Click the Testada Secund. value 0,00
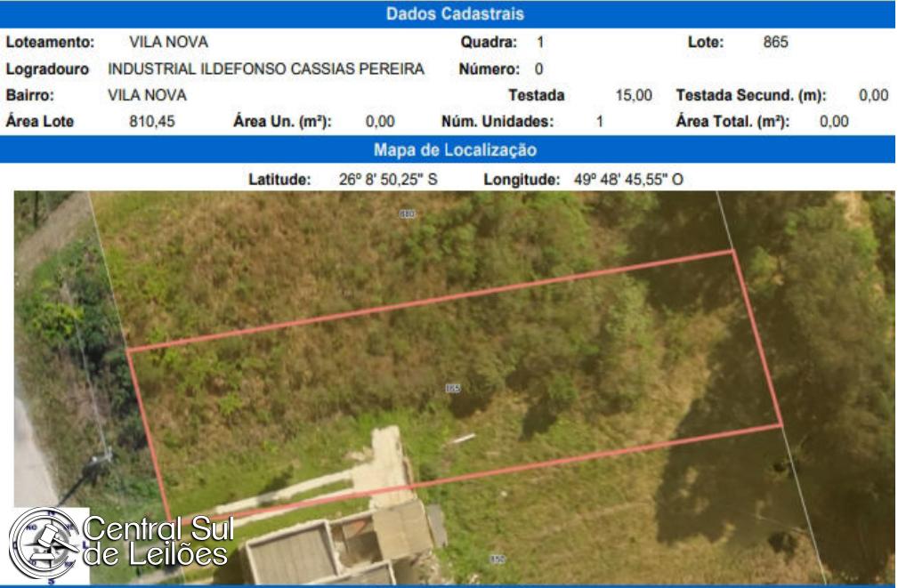This screenshot has width=898, height=588. [873, 95]
